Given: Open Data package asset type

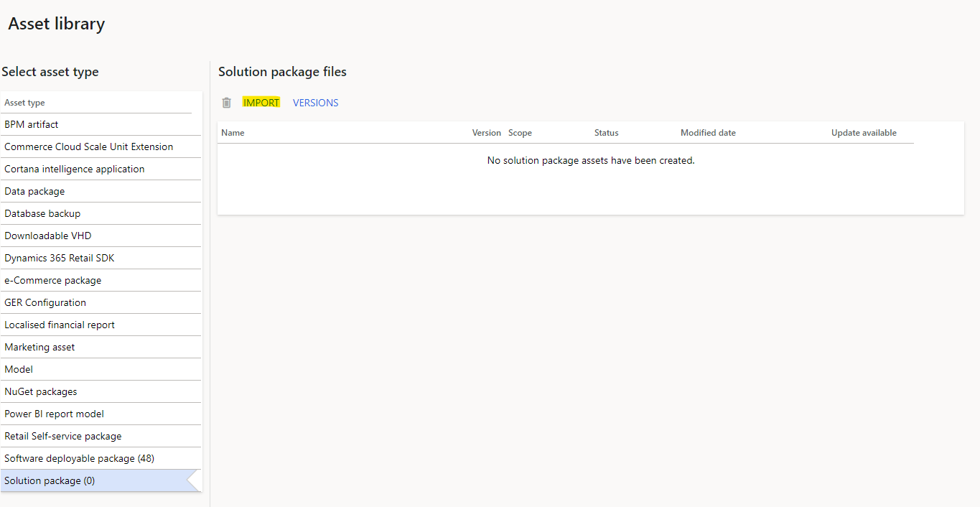Looking at the screenshot, I should point(34,191).
